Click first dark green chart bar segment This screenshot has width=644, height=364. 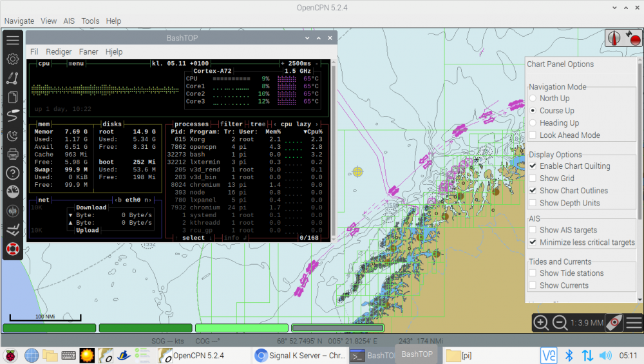pos(50,328)
